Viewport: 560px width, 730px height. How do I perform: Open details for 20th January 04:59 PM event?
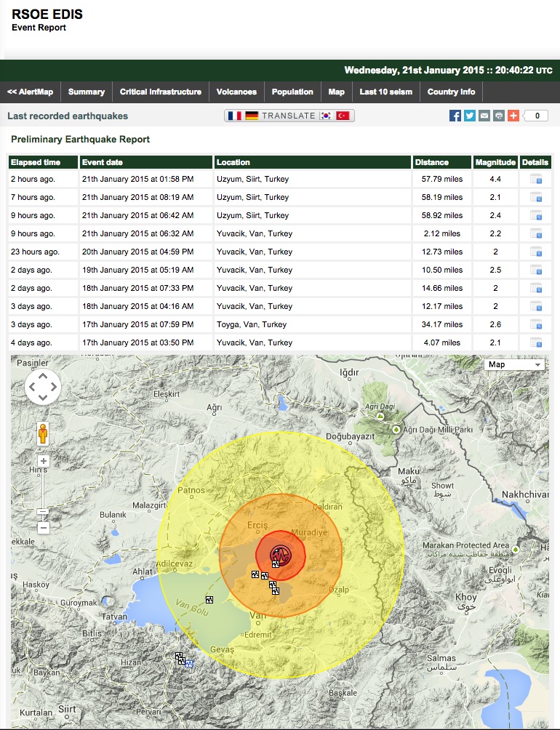pos(536,252)
